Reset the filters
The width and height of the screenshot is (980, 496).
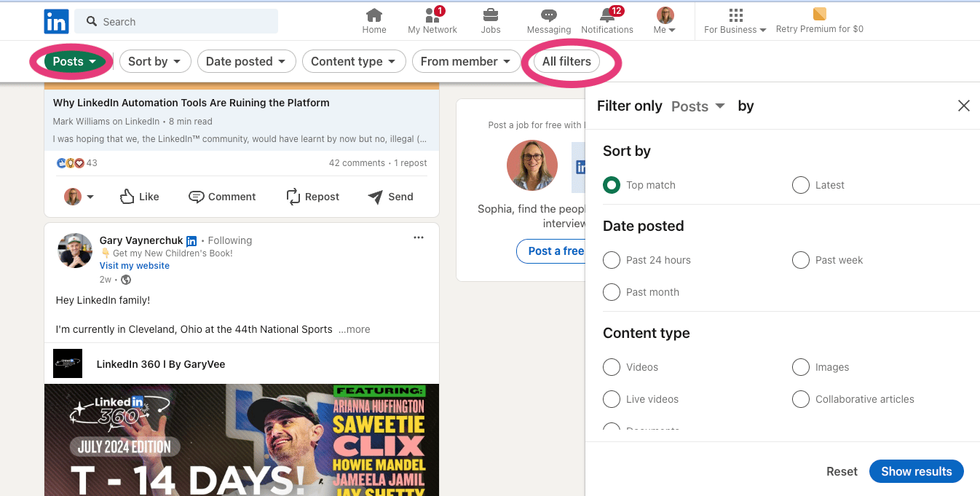coord(842,471)
